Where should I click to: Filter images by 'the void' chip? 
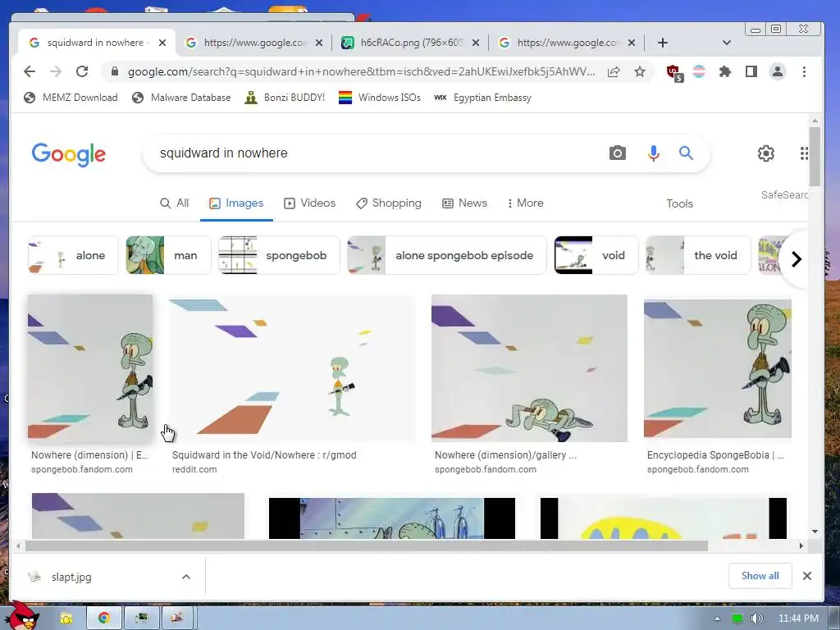pyautogui.click(x=699, y=256)
